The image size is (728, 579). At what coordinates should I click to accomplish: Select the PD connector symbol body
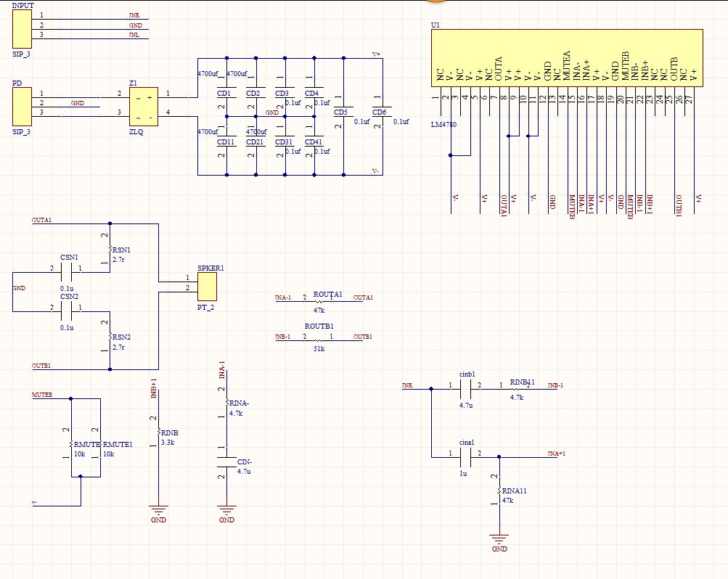pyautogui.click(x=22, y=107)
